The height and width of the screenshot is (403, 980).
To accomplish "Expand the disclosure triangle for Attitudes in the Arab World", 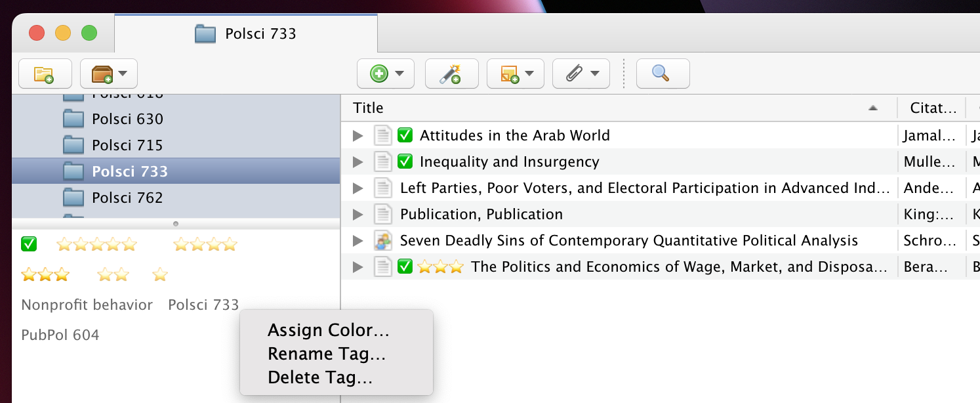I will (357, 135).
